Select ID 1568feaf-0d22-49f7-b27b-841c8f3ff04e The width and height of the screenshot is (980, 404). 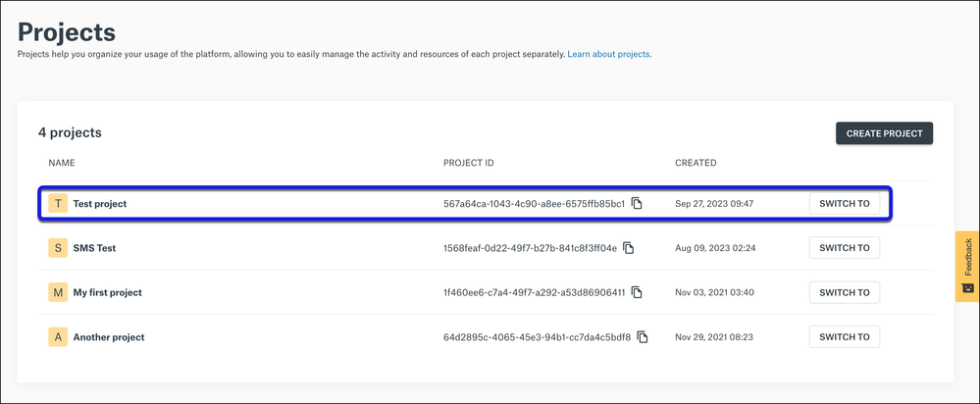tap(530, 248)
